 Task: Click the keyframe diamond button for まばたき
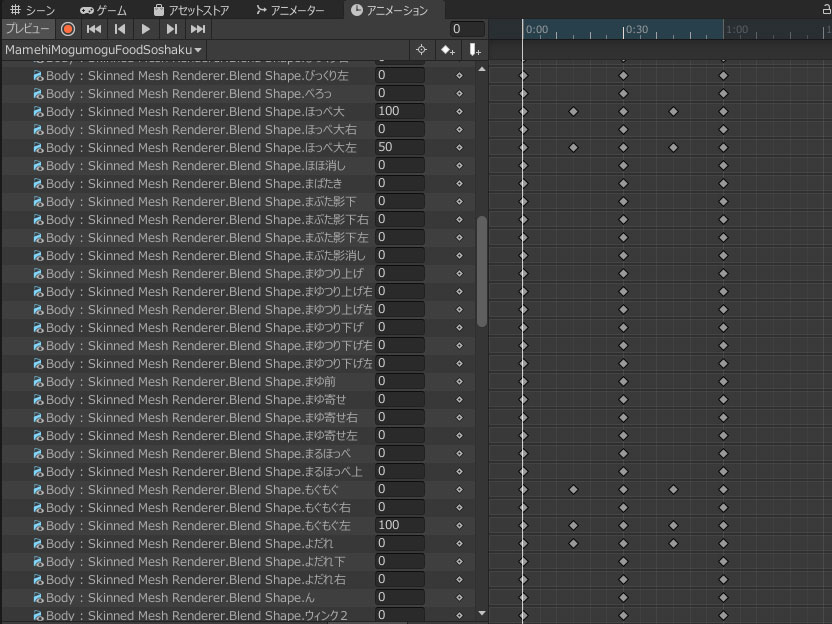point(460,184)
